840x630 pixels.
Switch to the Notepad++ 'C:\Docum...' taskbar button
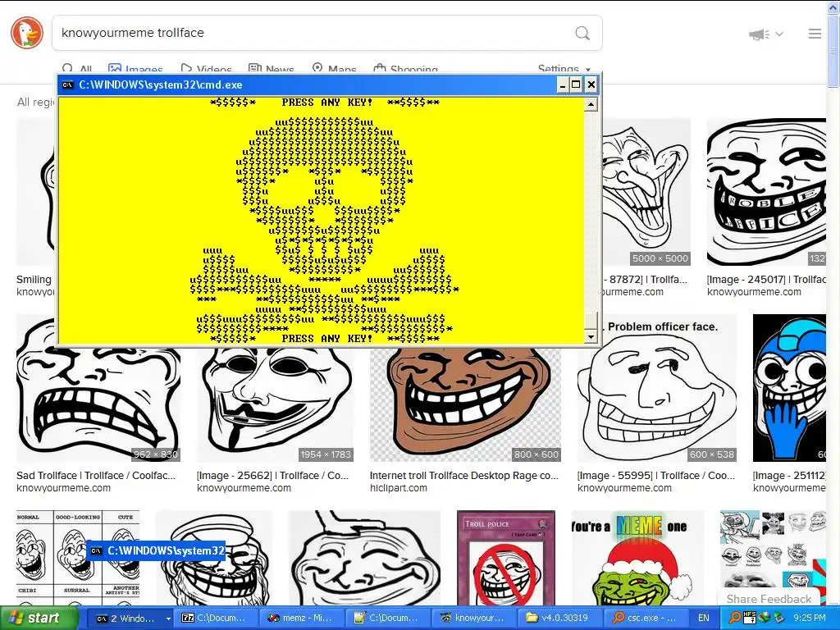pyautogui.click(x=389, y=619)
